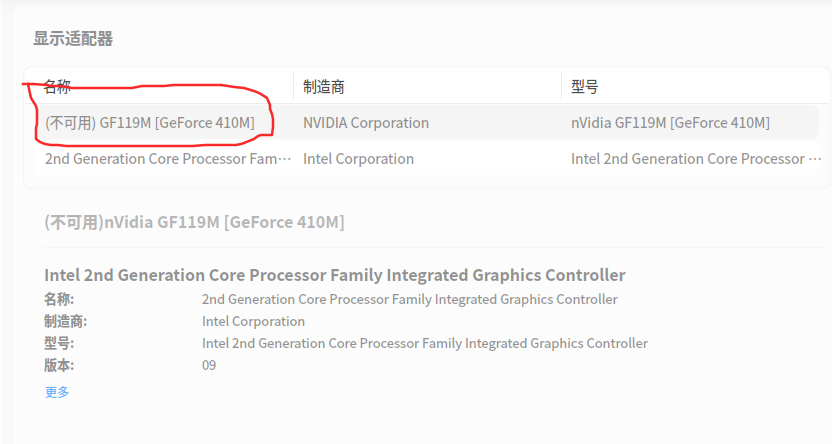Click the 名称 column header
The height and width of the screenshot is (444, 832).
tap(57, 87)
